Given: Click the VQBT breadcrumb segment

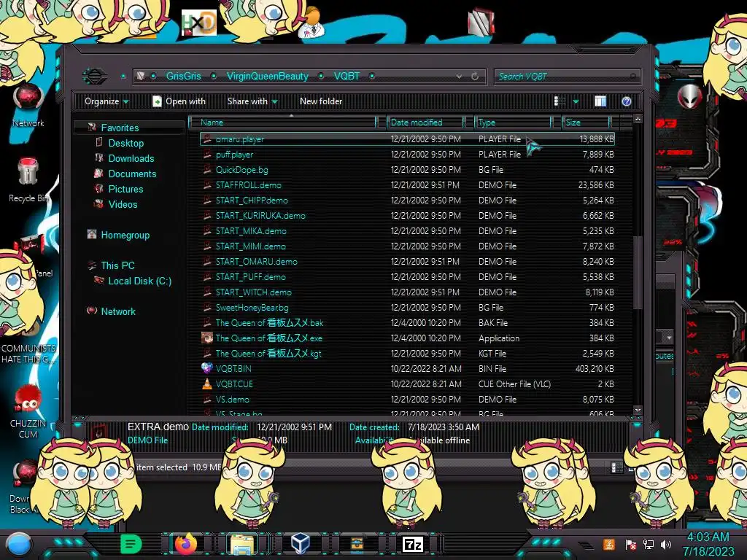Looking at the screenshot, I should point(347,76).
